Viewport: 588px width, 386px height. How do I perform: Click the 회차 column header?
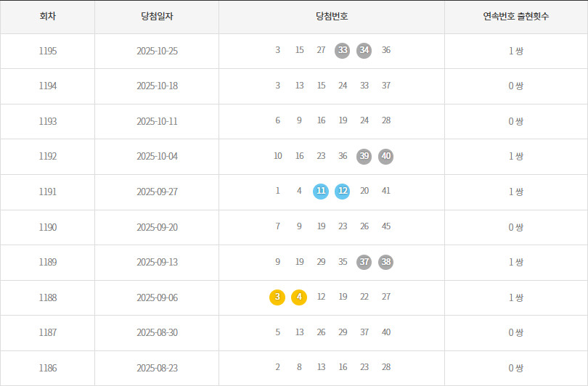click(x=47, y=16)
